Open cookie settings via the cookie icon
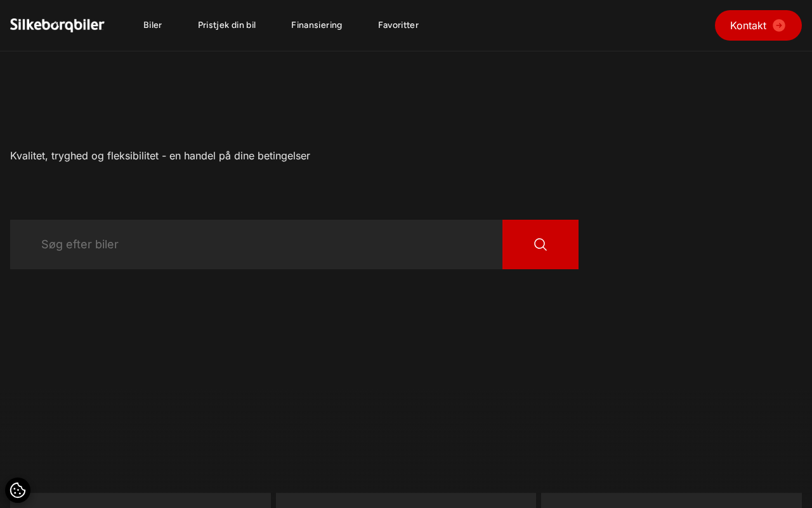 click(18, 490)
